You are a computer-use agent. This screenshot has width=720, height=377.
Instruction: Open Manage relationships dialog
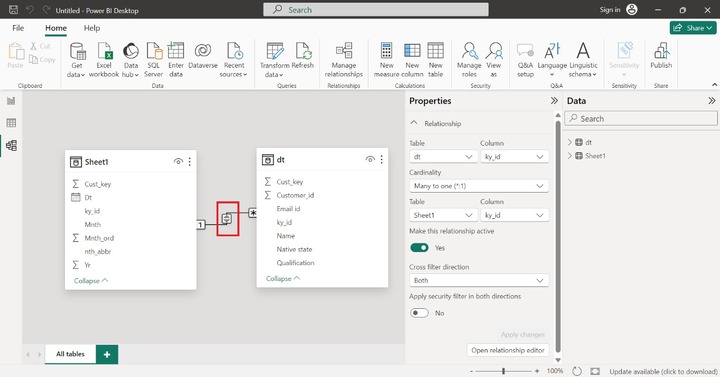click(x=344, y=60)
